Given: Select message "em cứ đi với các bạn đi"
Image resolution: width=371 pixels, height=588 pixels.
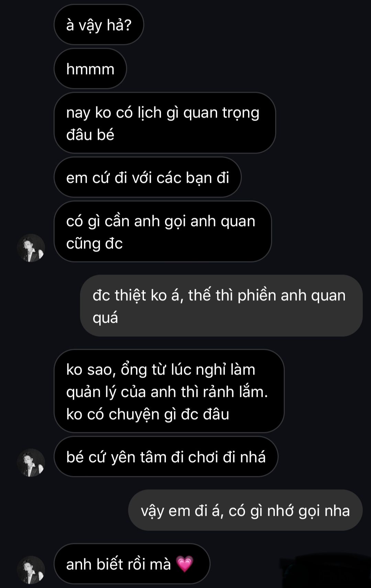Looking at the screenshot, I should point(147,177).
